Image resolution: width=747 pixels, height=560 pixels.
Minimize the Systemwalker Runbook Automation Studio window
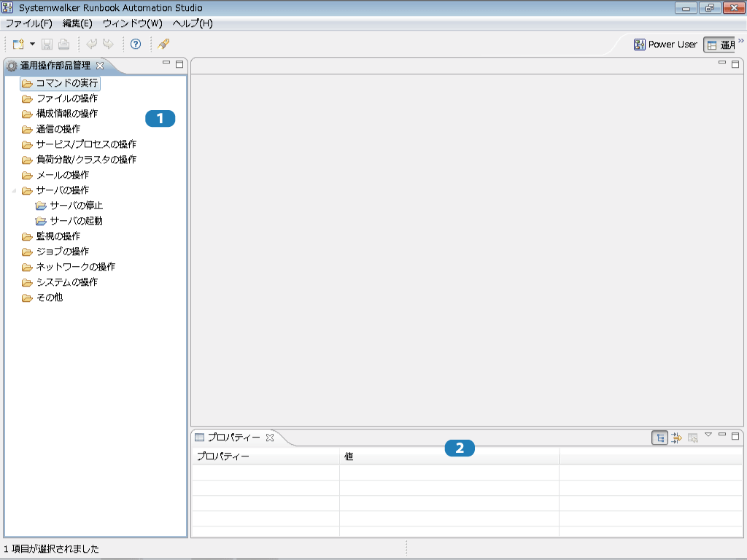coord(686,7)
